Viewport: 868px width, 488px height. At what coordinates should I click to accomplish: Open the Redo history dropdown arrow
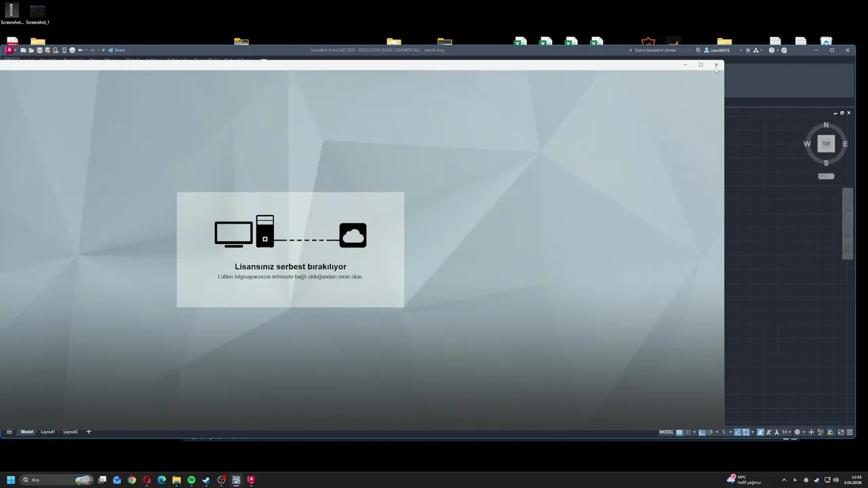98,49
